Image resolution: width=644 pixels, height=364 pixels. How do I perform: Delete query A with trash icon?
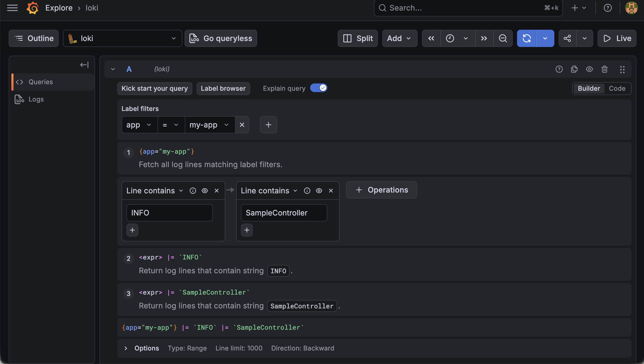coord(604,69)
